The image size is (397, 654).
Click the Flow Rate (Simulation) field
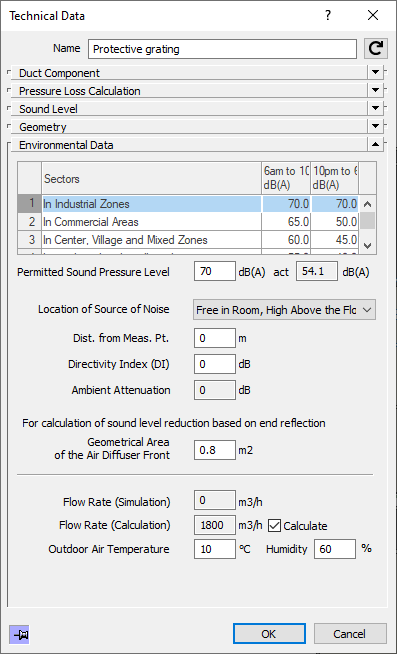point(215,501)
